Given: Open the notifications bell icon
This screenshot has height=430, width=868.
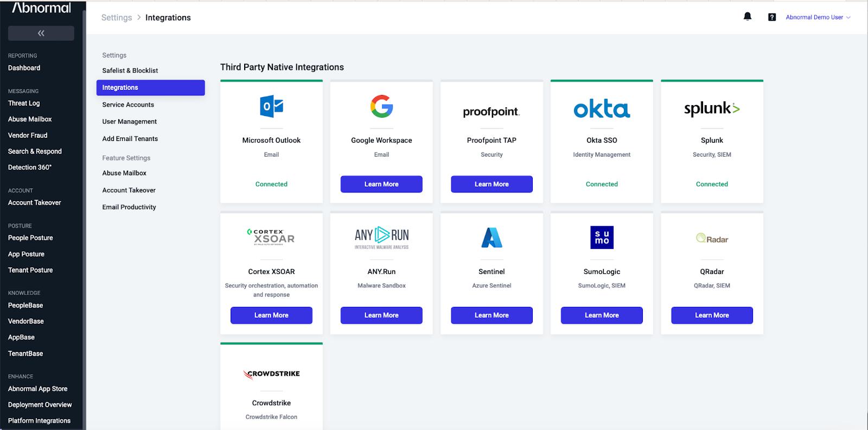Looking at the screenshot, I should [748, 17].
